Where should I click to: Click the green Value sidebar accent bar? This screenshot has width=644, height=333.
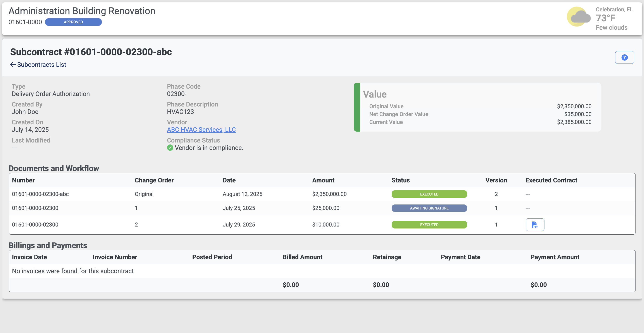[x=357, y=107]
